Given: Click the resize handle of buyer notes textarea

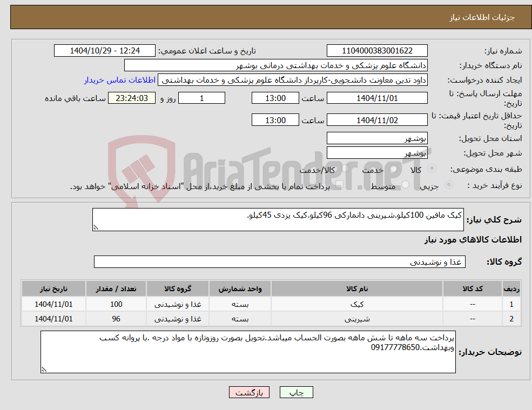Looking at the screenshot, I should click(x=44, y=369).
